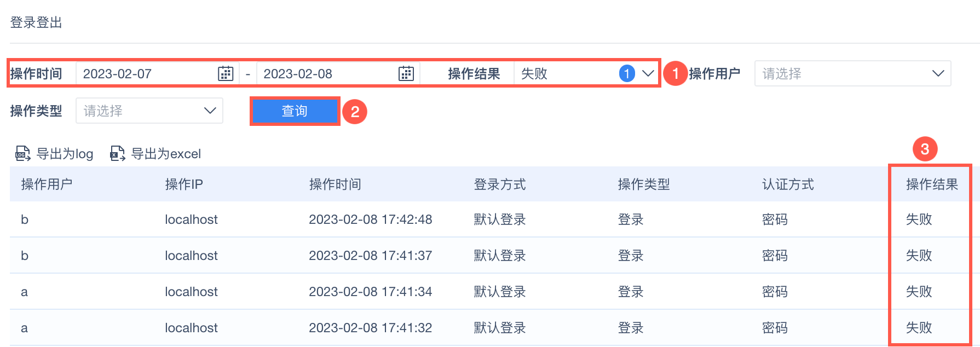
Task: Click the start date field 2023-02-07
Action: coord(148,73)
